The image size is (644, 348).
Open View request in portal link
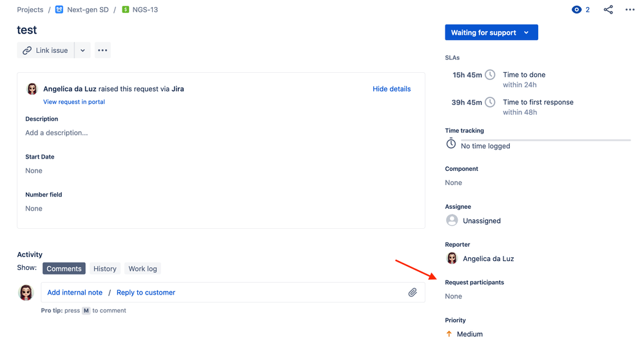[x=74, y=102]
